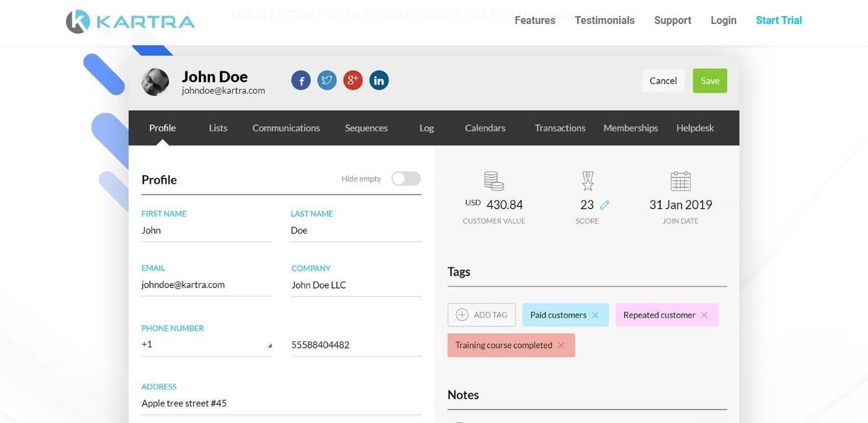Remove the Training course completed tag
The height and width of the screenshot is (423, 868).
click(x=561, y=345)
